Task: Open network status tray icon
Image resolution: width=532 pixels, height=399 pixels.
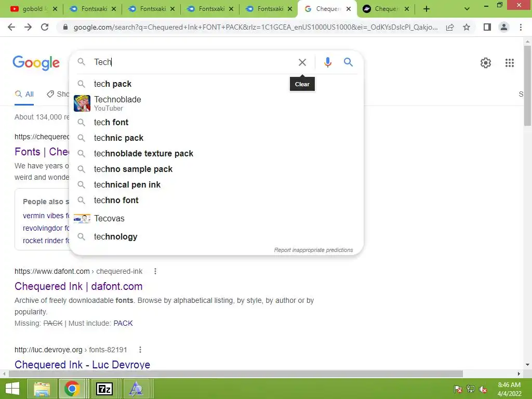Action: click(x=470, y=389)
